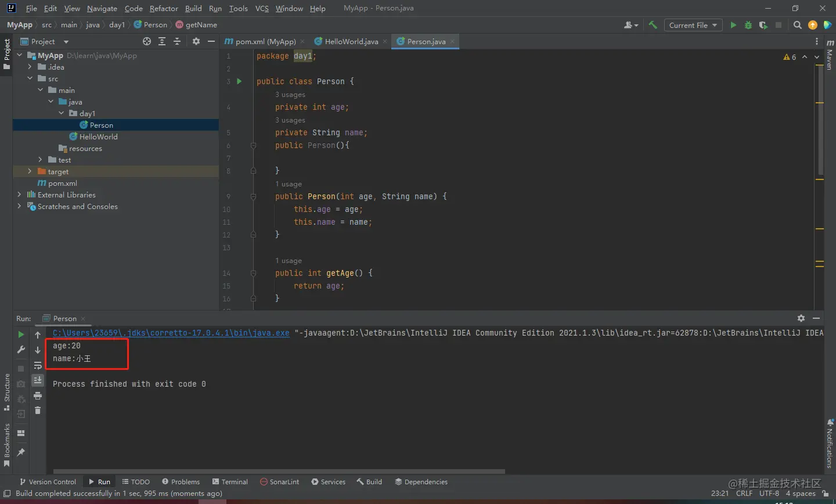Click the Build project hammer icon

pyautogui.click(x=653, y=25)
